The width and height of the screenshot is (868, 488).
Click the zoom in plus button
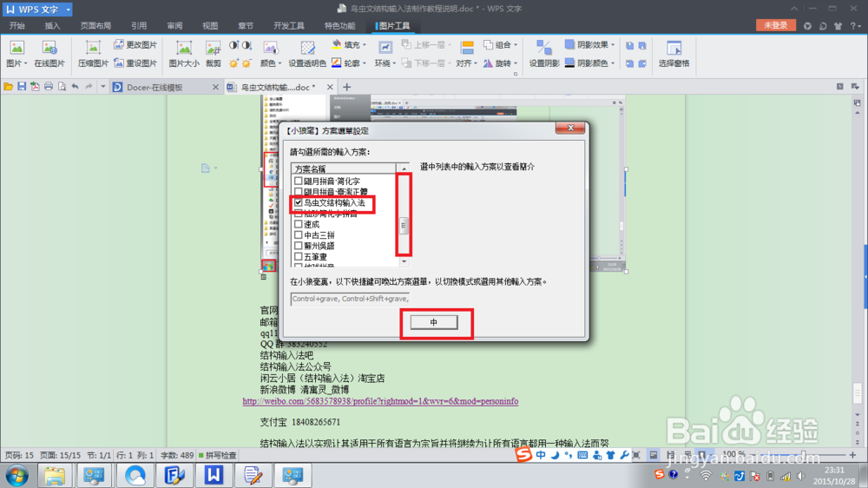coord(852,455)
